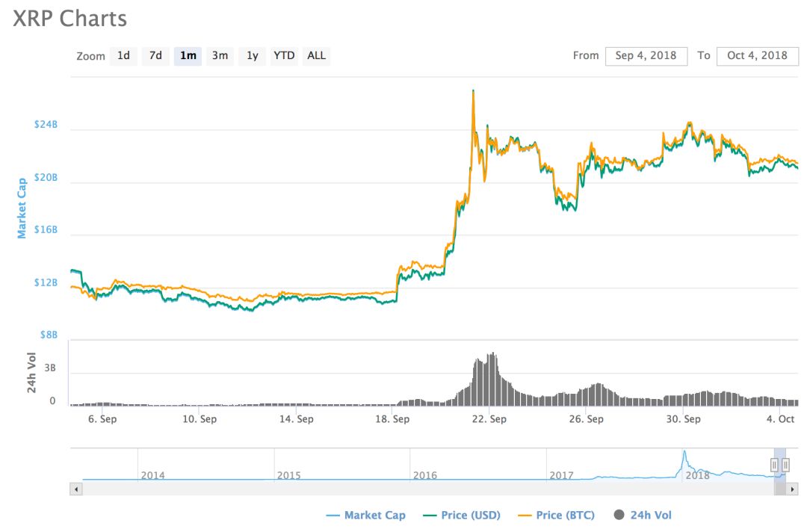This screenshot has width=807, height=532.
Task: Select the 1m zoom range
Action: [x=188, y=55]
